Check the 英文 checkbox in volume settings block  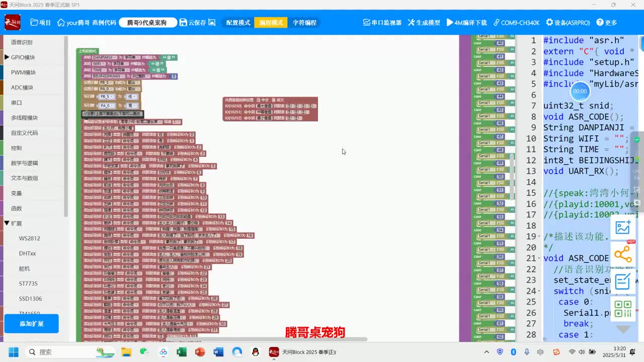point(274,100)
